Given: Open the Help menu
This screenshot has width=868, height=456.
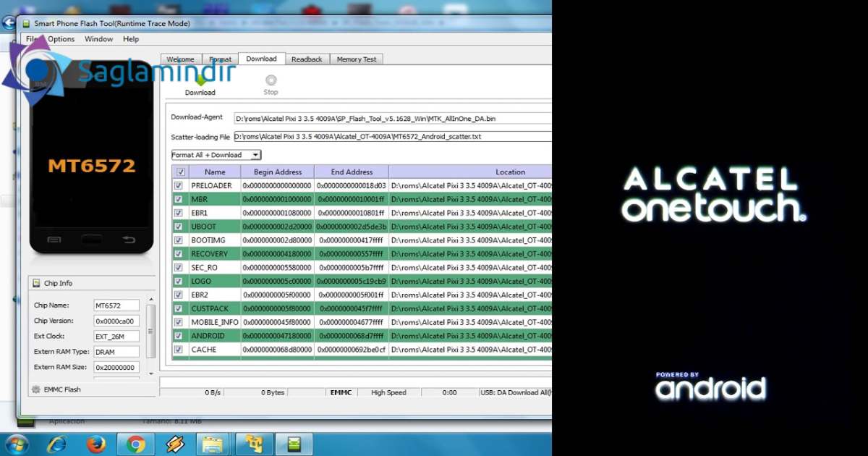Looking at the screenshot, I should tap(131, 39).
